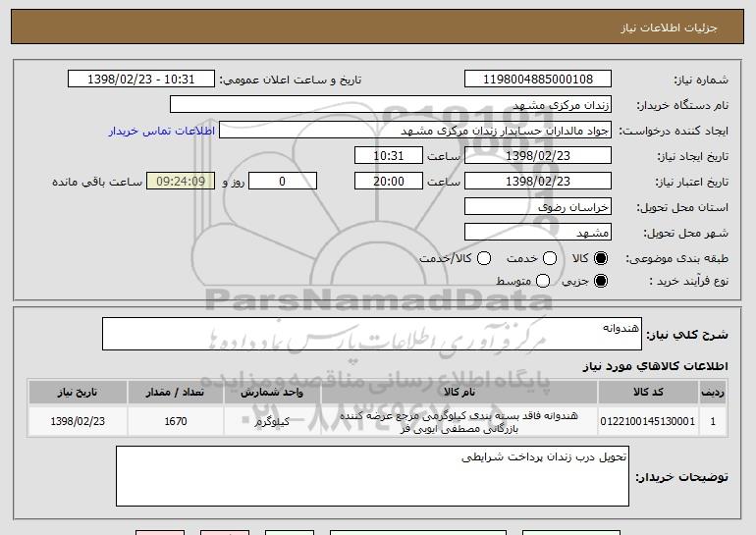756x535 pixels.
Task: Click the واحد شمارش column header
Action: (x=272, y=393)
